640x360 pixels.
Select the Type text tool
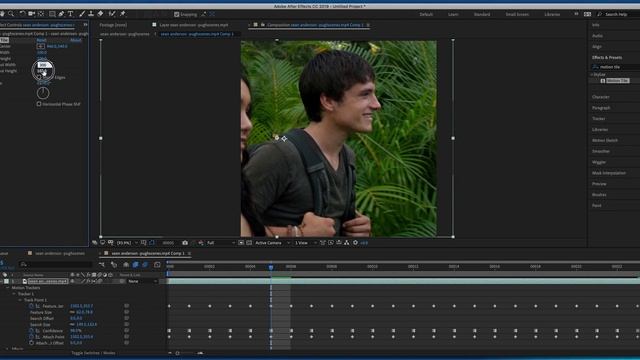click(x=70, y=14)
